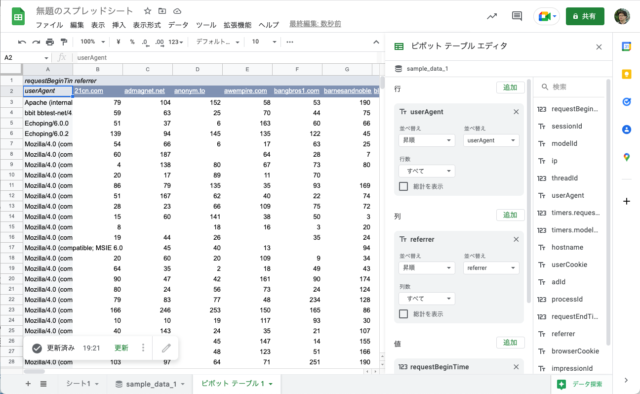The image size is (640, 394).
Task: Switch to sample_data_1 sheet tab
Action: pyautogui.click(x=150, y=384)
